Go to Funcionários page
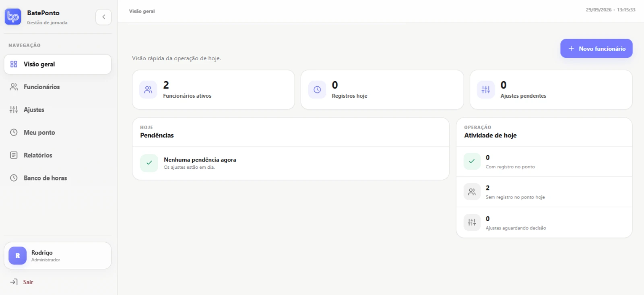The height and width of the screenshot is (295, 644). tap(41, 87)
